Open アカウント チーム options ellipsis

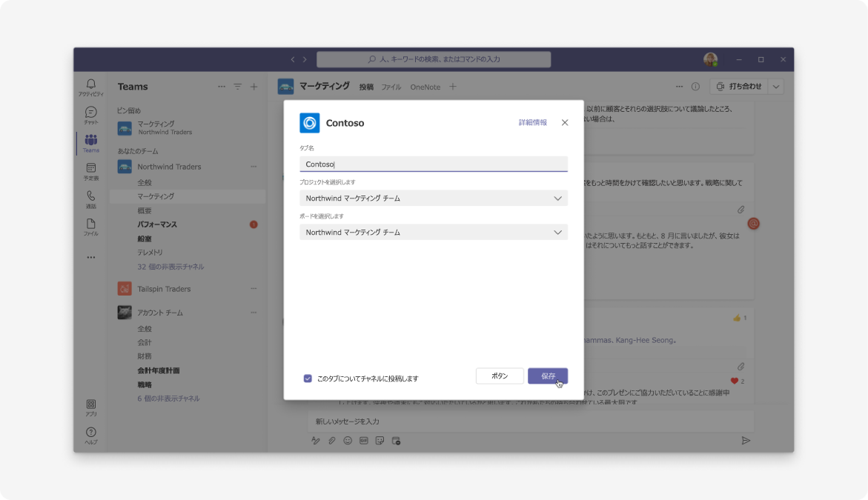pyautogui.click(x=254, y=313)
